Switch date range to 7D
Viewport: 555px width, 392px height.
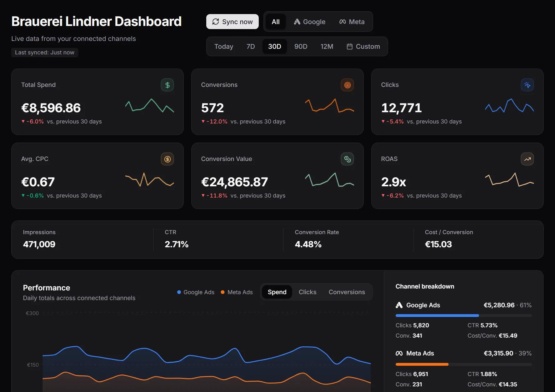pyautogui.click(x=251, y=46)
